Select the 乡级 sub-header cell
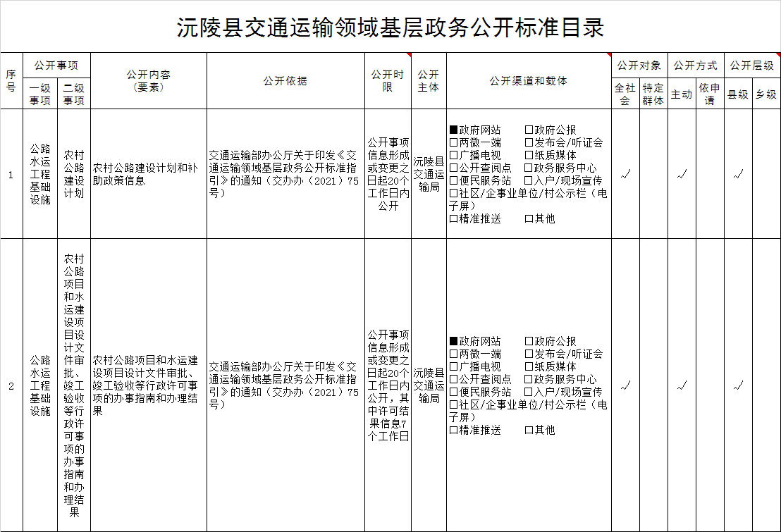Screen dimensions: 781x532 766,94
